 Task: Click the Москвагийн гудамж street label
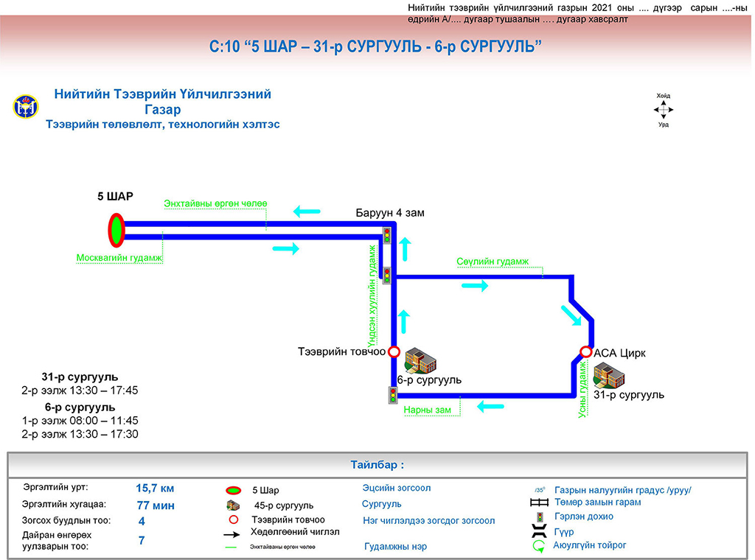click(119, 258)
